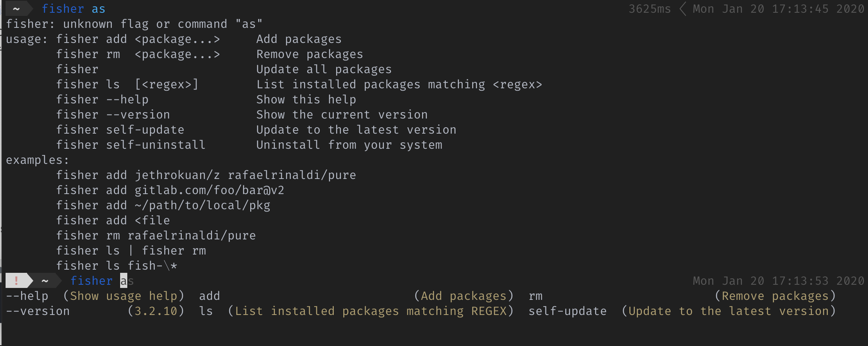
Task: Click the 'fisher self-uninstall' usage line
Action: [x=131, y=145]
